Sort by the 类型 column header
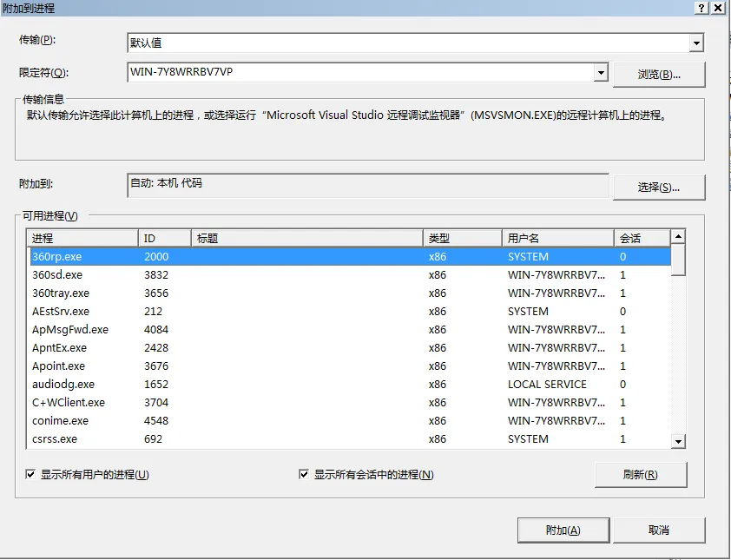This screenshot has height=560, width=731. pos(463,238)
